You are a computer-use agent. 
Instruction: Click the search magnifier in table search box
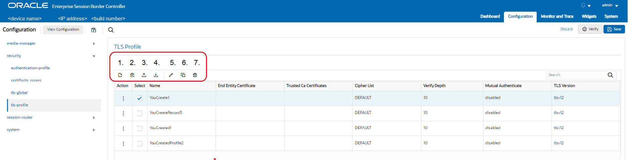[610, 75]
